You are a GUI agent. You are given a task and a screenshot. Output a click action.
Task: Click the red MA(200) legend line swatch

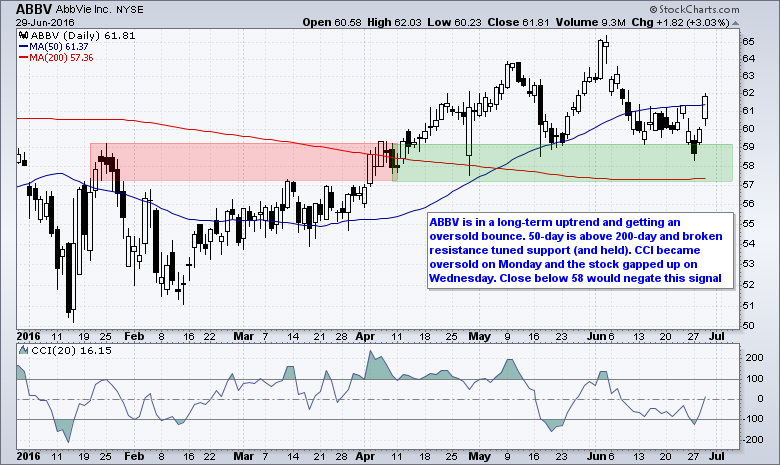pos(23,58)
